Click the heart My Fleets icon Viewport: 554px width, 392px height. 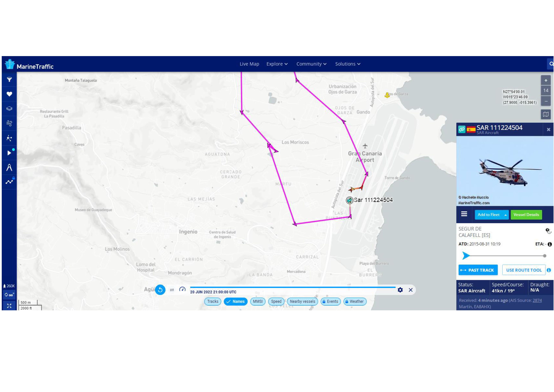tap(9, 94)
